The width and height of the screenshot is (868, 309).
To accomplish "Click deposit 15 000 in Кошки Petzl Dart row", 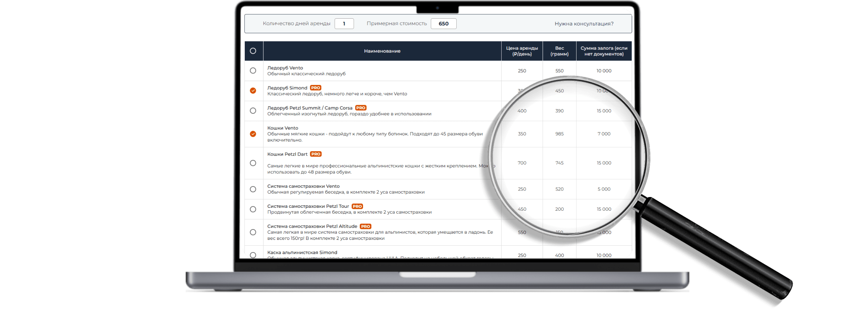I will point(604,163).
